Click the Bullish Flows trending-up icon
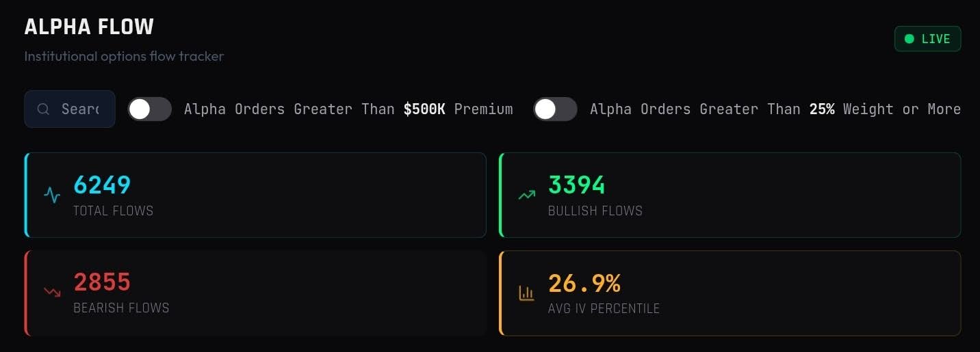Viewport: 980px width, 352px height. (526, 195)
